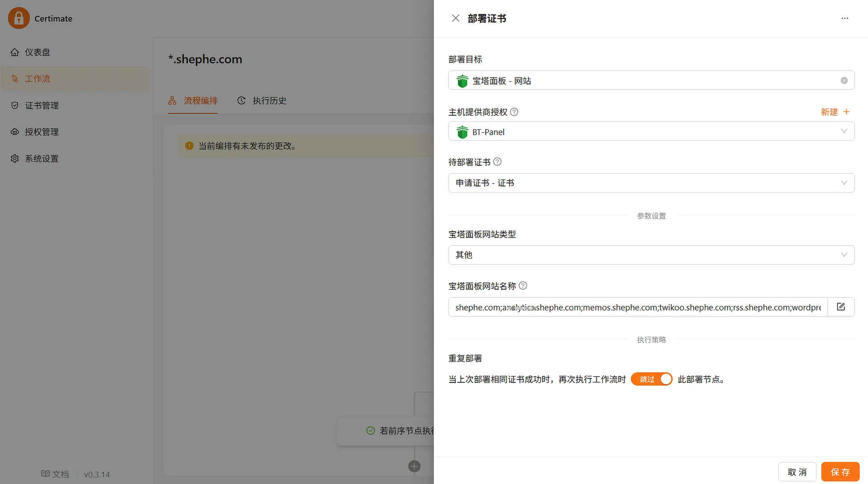Clear the 宝塔面板 deployment target selection
868x484 pixels.
[x=844, y=80]
